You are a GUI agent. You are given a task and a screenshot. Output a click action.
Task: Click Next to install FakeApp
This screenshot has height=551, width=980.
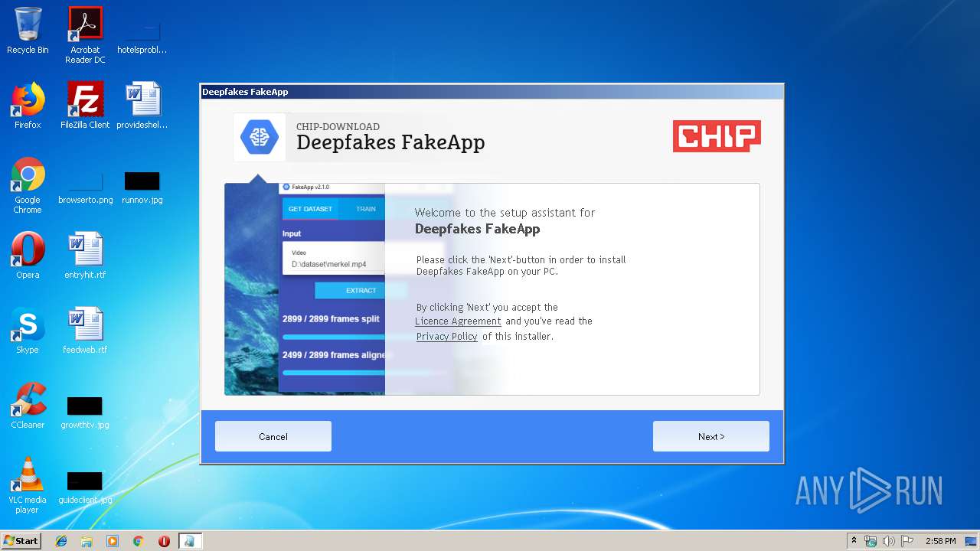click(710, 436)
